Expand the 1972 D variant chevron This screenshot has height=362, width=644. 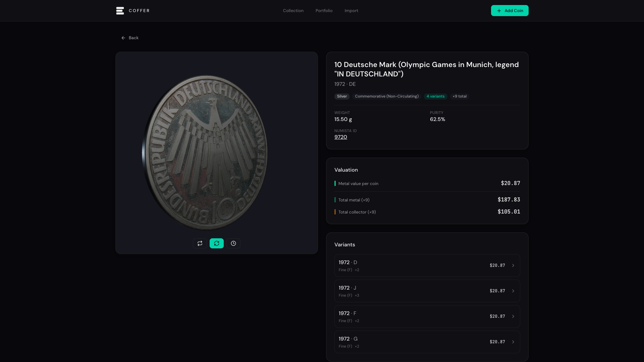(x=513, y=265)
